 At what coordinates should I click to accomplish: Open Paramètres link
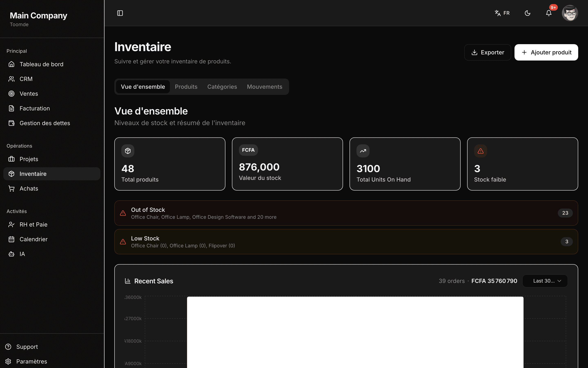click(x=52, y=361)
